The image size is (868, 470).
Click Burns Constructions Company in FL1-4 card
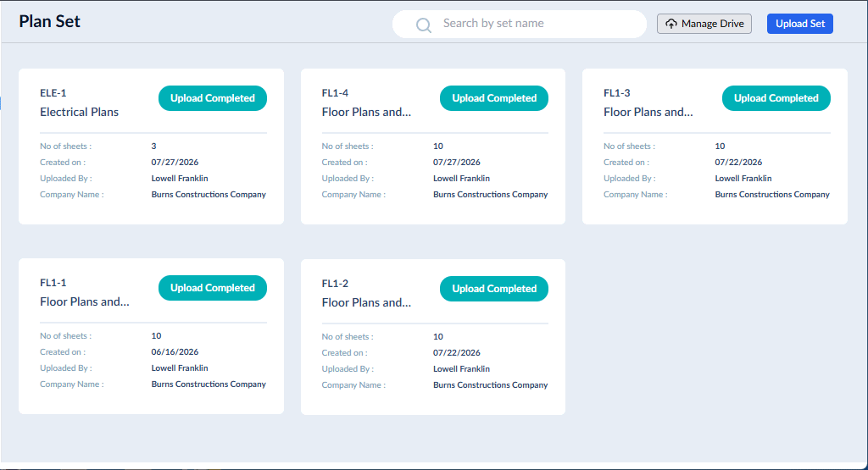click(491, 195)
